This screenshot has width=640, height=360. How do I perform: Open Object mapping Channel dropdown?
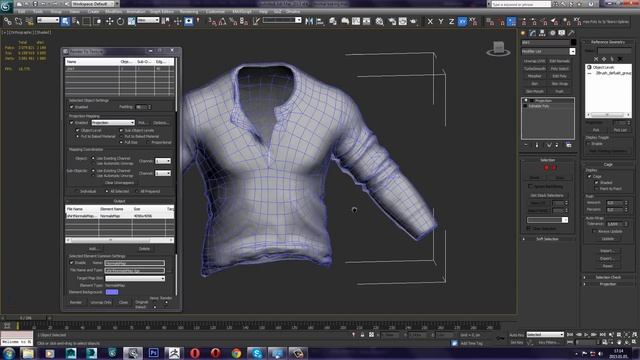163,161
